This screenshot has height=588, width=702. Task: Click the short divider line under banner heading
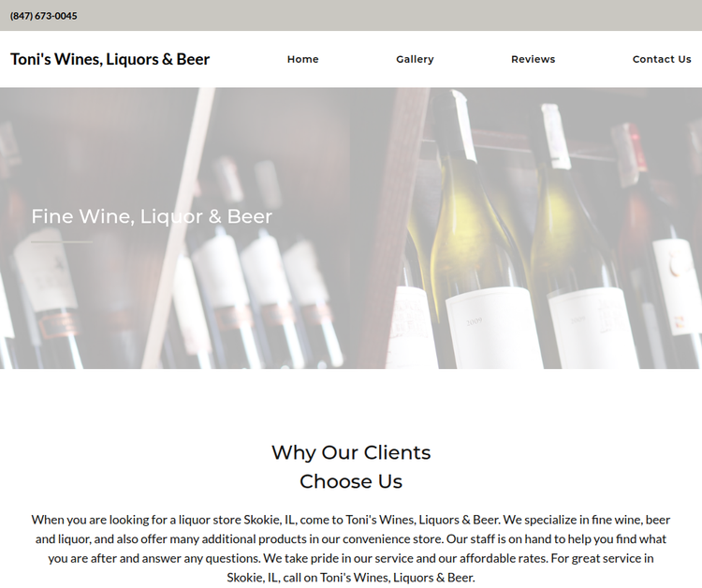pos(62,242)
